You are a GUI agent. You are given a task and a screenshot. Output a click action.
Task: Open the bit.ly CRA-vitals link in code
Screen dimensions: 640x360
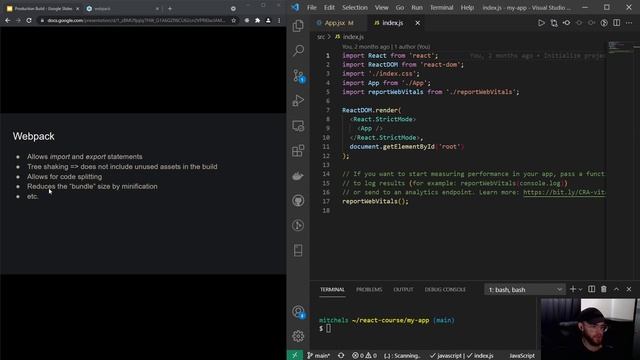564,192
